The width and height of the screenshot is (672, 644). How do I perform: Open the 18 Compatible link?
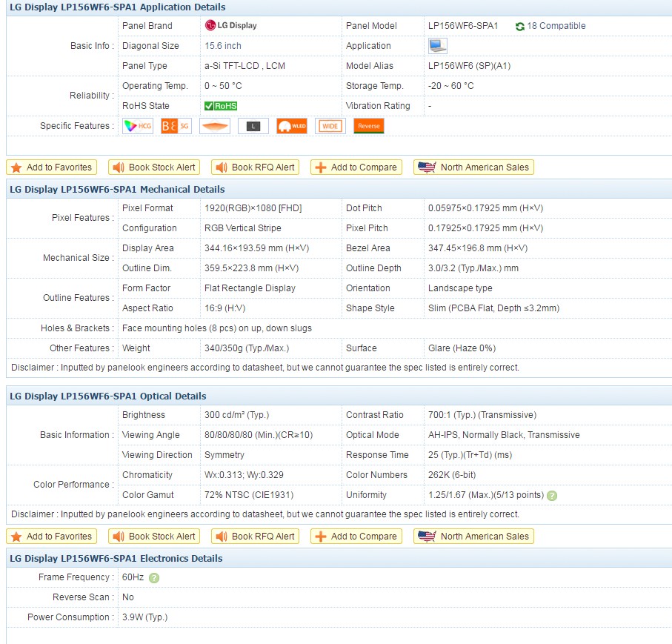556,26
